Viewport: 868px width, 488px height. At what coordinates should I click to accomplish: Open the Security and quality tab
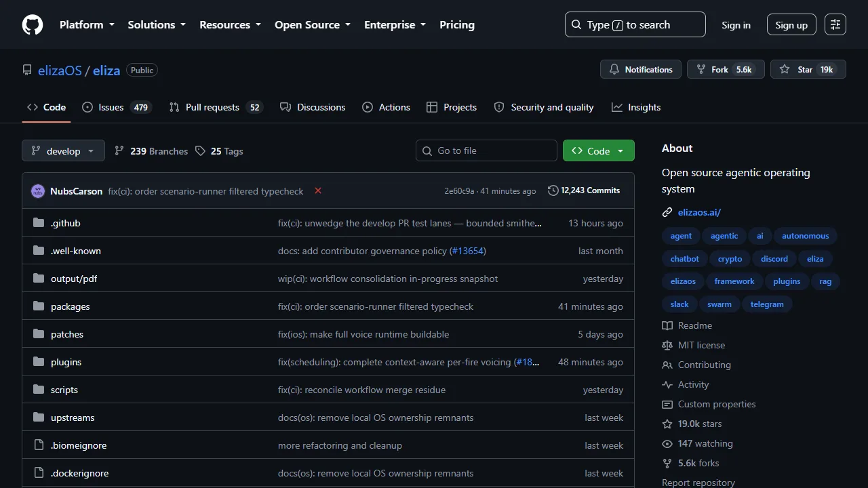pos(544,107)
